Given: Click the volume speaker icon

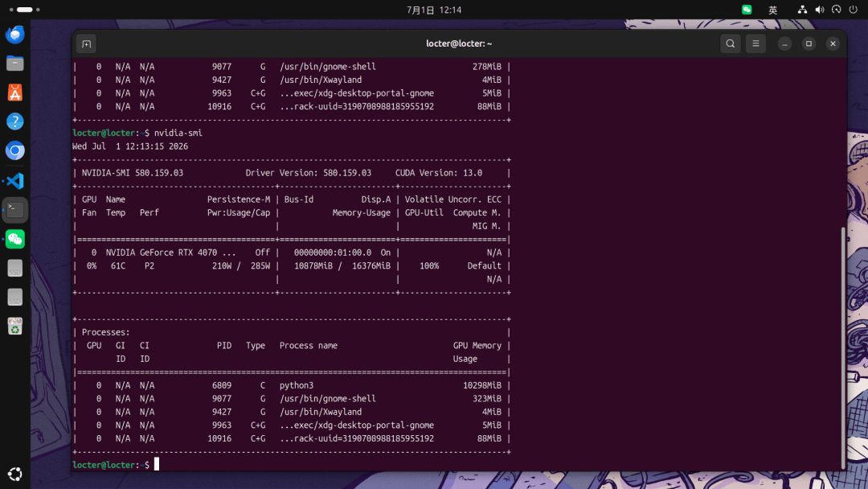Looking at the screenshot, I should tap(819, 10).
